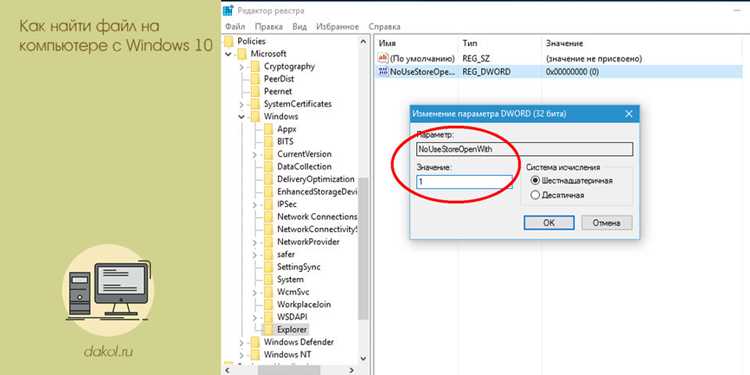Click the NoUseStoreOpe DWORD value icon
This screenshot has width=750, height=375.
point(383,72)
